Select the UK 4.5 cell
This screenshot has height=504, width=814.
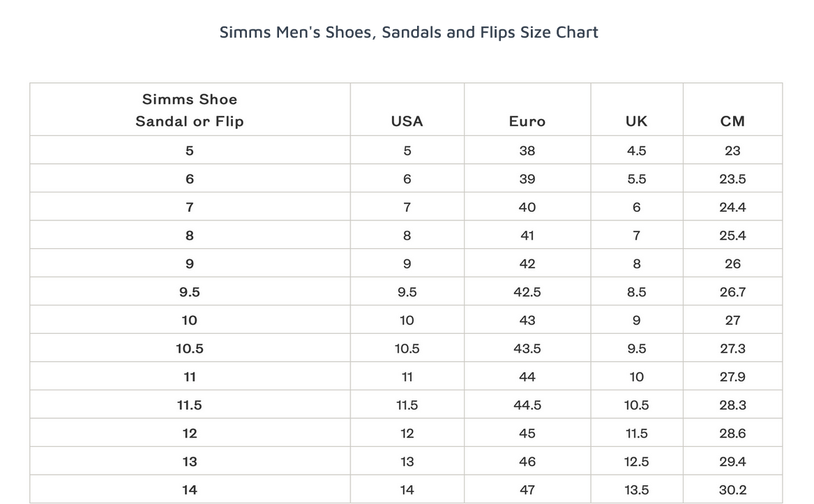(636, 151)
